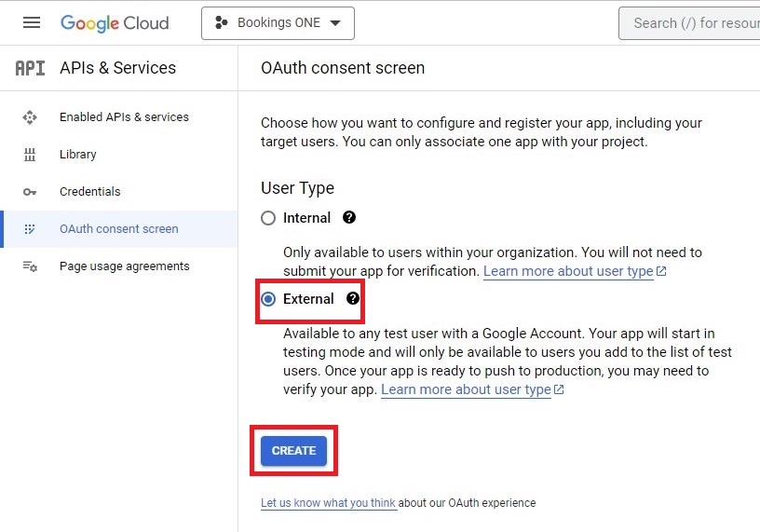
Task: Open Page usage agreements menu item
Action: tap(124, 266)
